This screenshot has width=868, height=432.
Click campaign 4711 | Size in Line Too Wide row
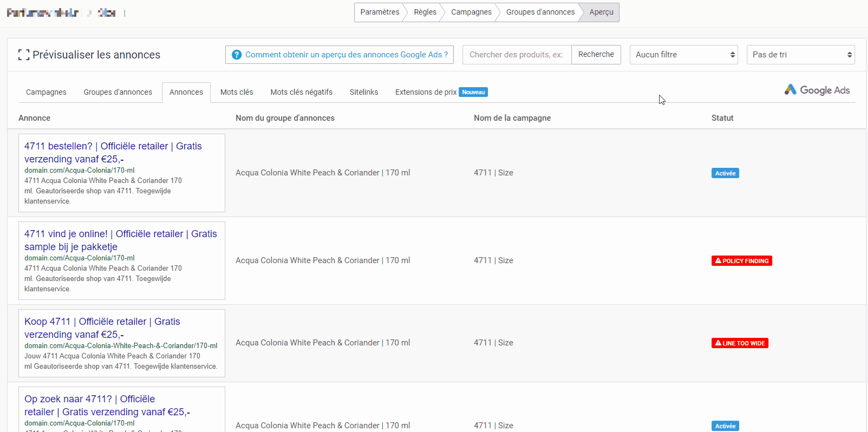coord(493,343)
